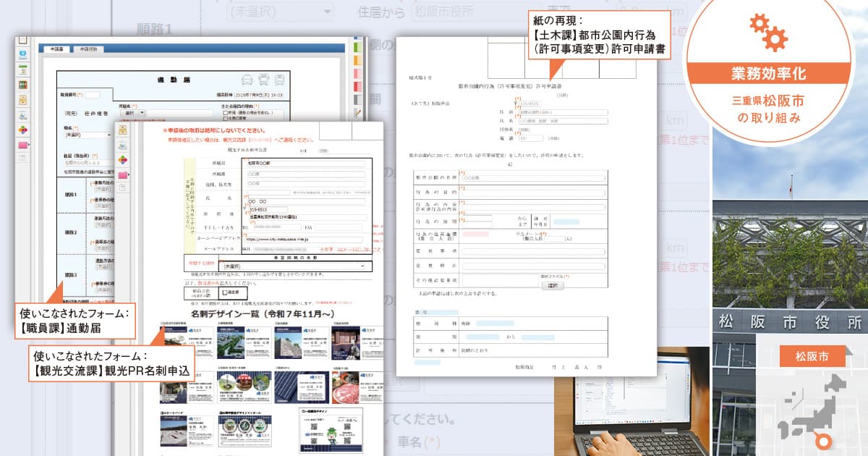Viewport: 868px width, 456px height.
Task: Click the 住居 address field in 通勤届
Action: pyautogui.click(x=90, y=163)
